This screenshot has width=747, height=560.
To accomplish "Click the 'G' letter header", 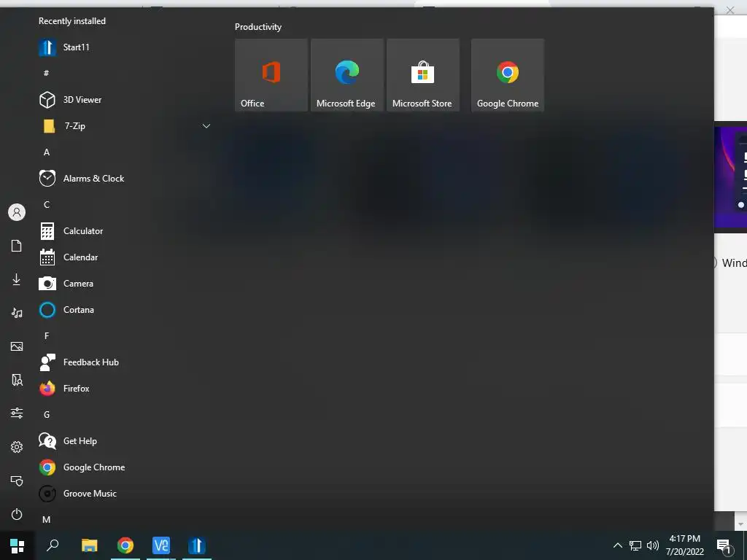I will pyautogui.click(x=46, y=415).
